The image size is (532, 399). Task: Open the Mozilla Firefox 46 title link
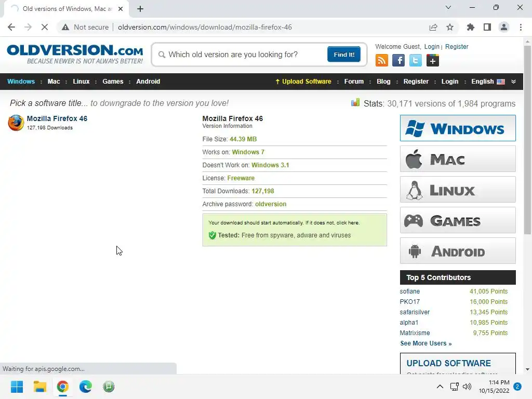57,118
